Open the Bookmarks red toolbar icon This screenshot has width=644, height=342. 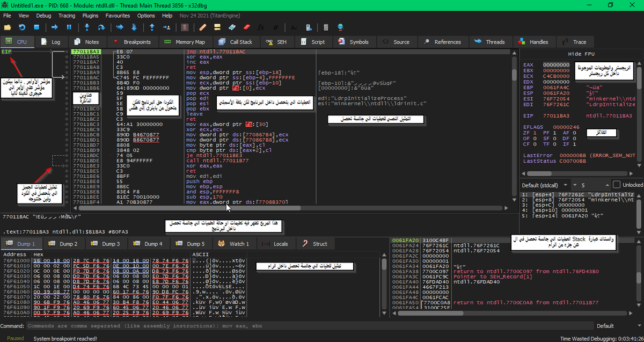tap(246, 27)
